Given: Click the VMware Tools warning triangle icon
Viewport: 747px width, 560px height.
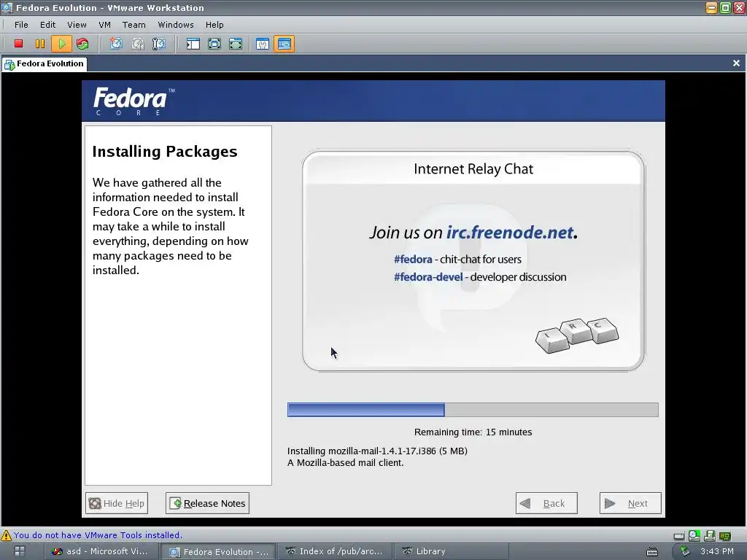Looking at the screenshot, I should point(6,535).
